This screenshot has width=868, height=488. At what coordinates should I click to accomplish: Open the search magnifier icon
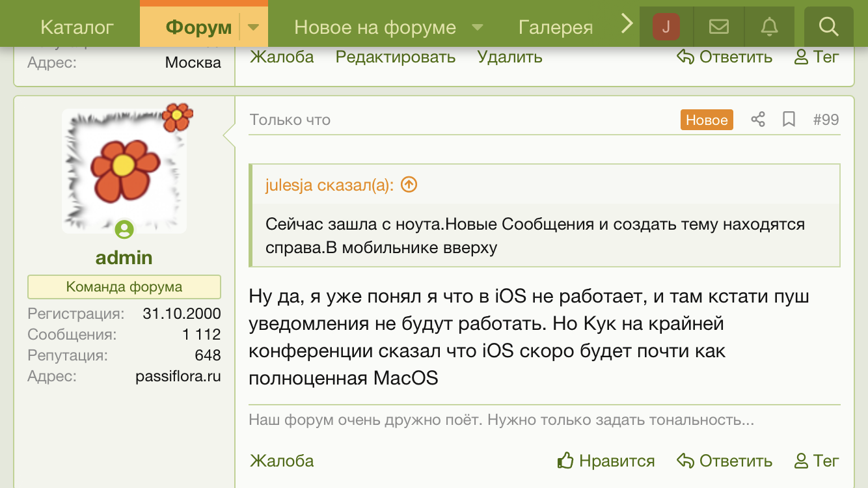click(828, 27)
